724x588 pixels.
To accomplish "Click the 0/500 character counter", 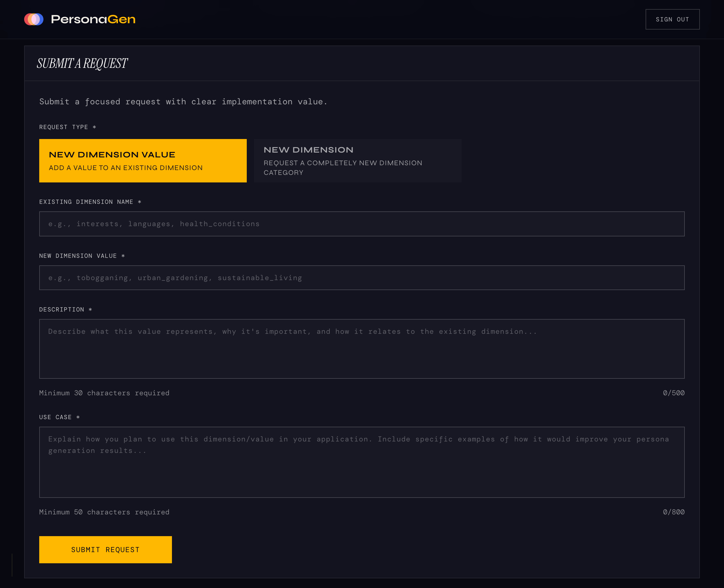I will pyautogui.click(x=674, y=393).
